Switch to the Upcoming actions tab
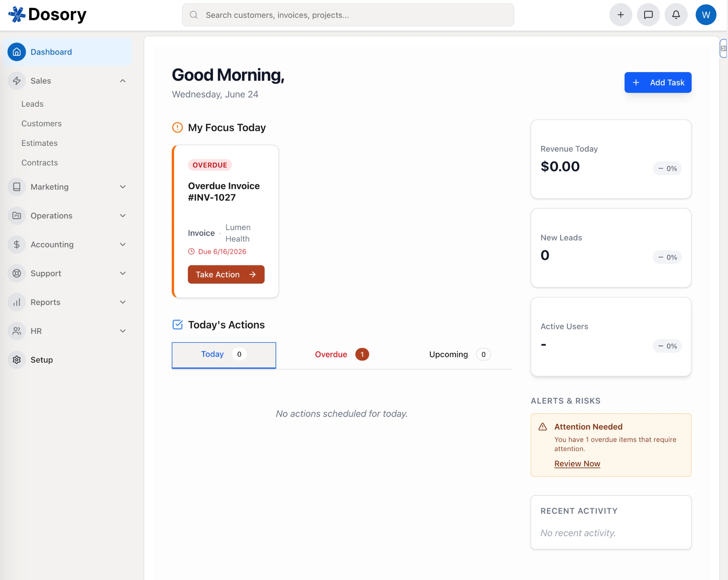 [x=460, y=354]
